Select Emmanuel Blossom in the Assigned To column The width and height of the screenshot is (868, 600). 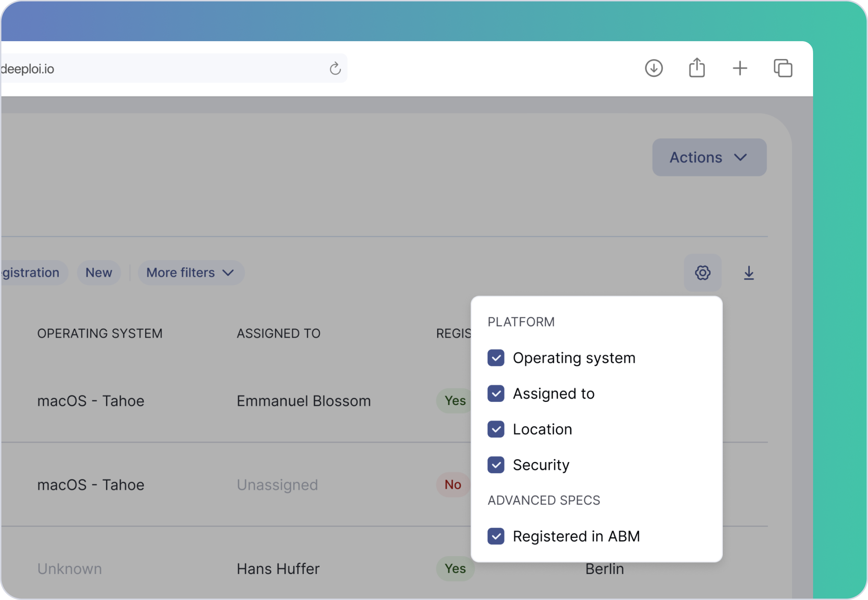click(x=304, y=400)
